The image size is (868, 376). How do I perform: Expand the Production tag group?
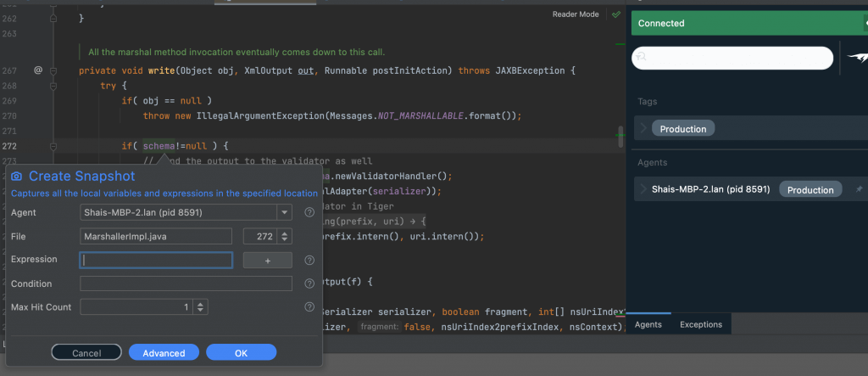[x=644, y=129]
